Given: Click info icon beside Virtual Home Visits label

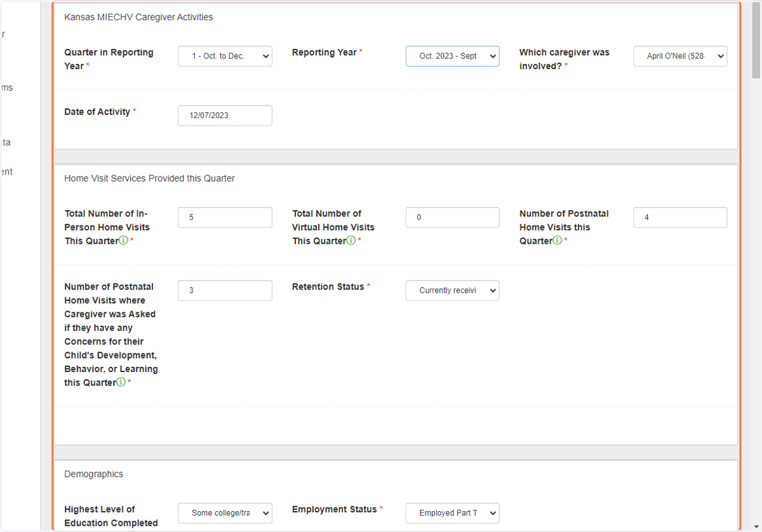Looking at the screenshot, I should coord(351,241).
